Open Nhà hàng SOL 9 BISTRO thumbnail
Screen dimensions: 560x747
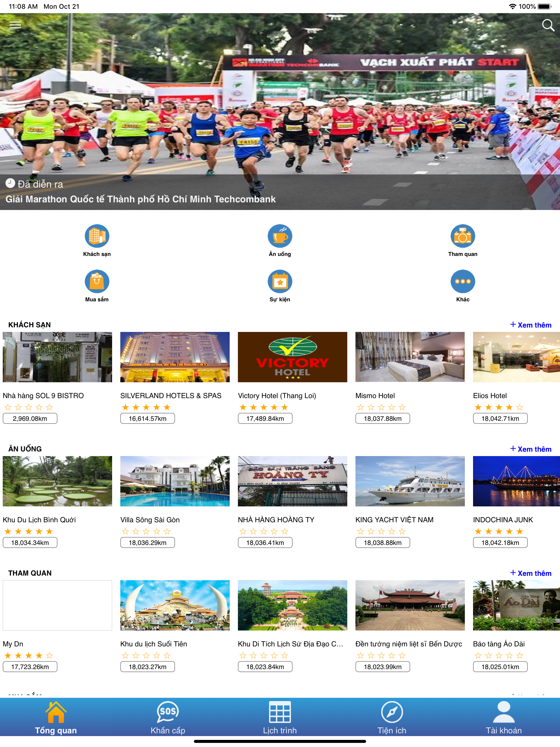[57, 357]
